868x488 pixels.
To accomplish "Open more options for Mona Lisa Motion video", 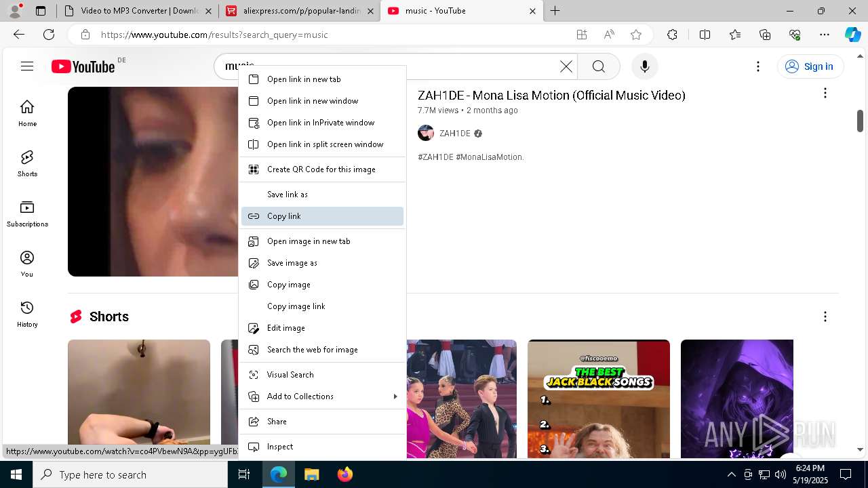I will (825, 93).
